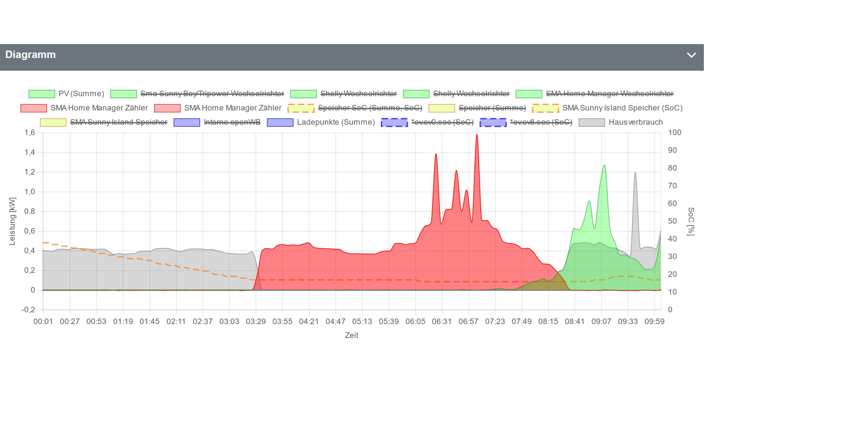The height and width of the screenshot is (423, 868).
Task: Click green swatch of SMA Home Manager Wechselrichter
Action: coord(529,94)
